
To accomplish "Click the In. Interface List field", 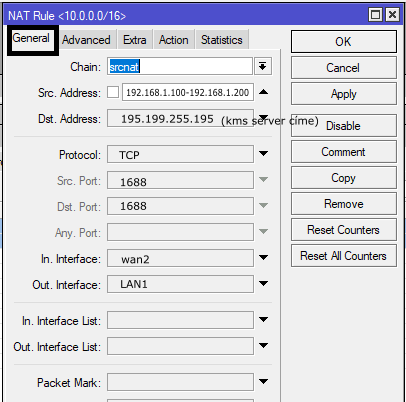I will [180, 320].
